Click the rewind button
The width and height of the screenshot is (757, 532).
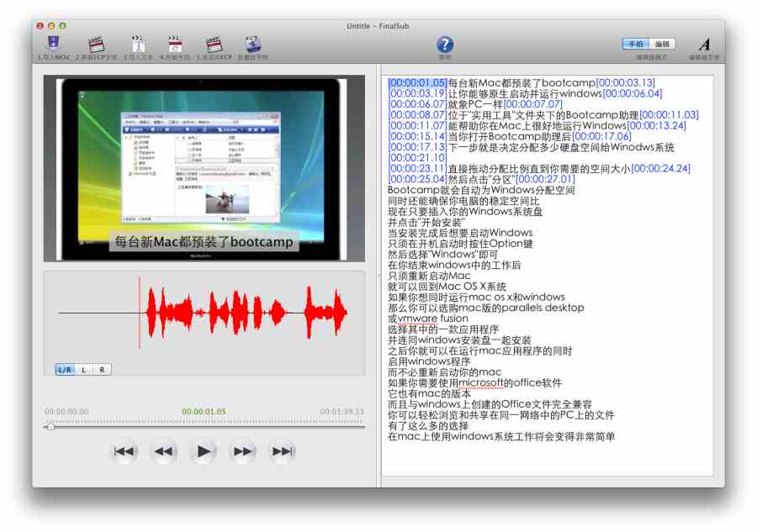point(163,452)
